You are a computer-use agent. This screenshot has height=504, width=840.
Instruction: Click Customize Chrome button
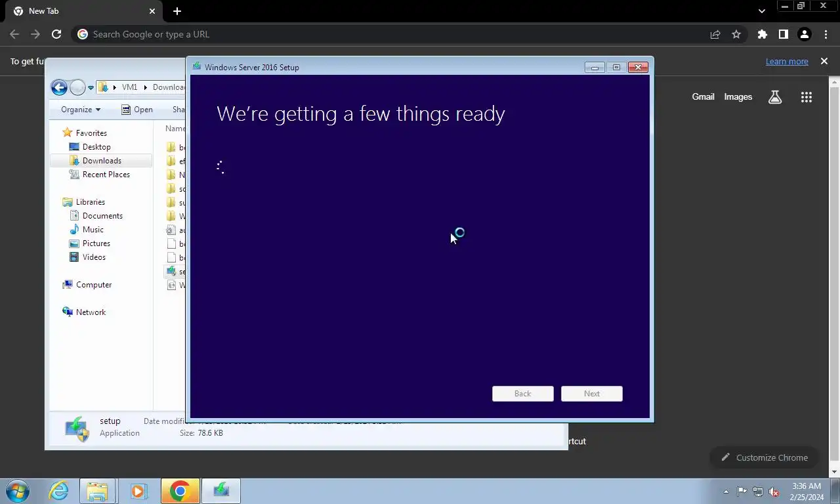[x=765, y=457]
